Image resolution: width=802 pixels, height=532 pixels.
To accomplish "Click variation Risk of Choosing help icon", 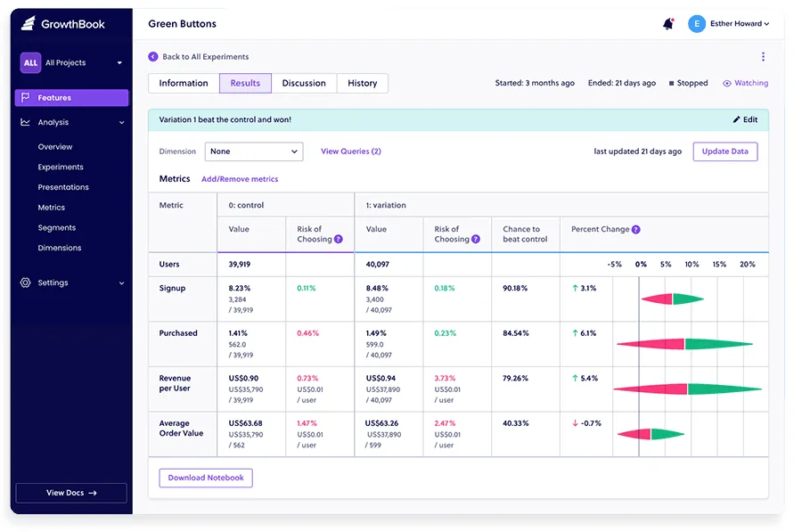I will [476, 239].
